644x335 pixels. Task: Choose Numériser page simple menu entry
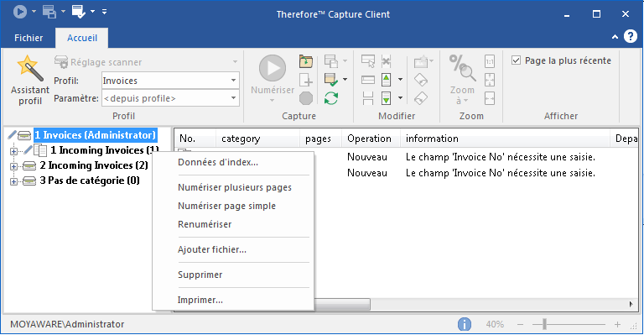[x=226, y=206]
